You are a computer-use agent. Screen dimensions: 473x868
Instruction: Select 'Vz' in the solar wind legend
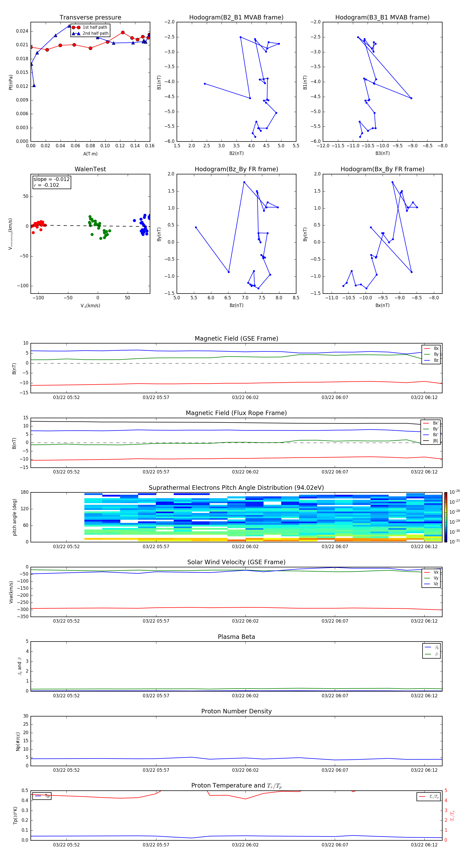point(431,584)
